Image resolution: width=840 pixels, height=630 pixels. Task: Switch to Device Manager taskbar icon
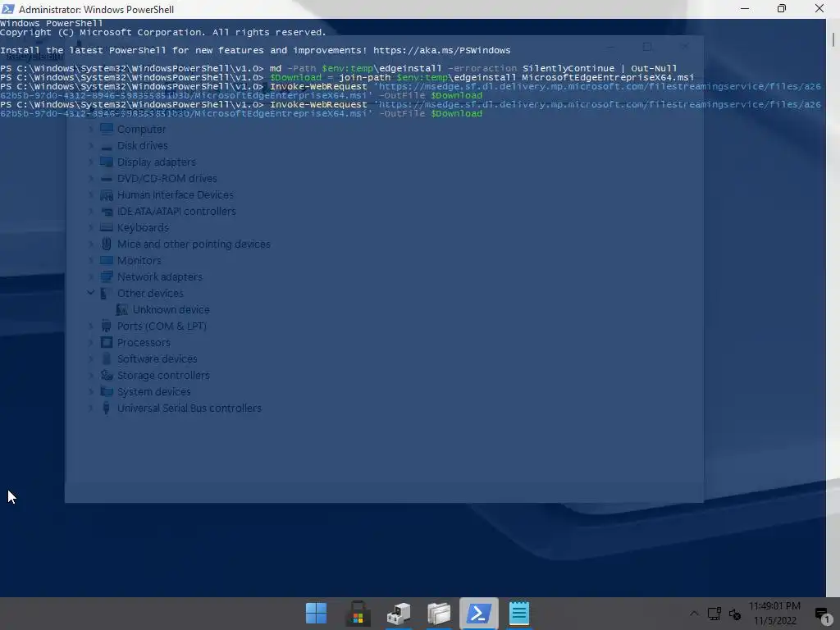pos(399,614)
